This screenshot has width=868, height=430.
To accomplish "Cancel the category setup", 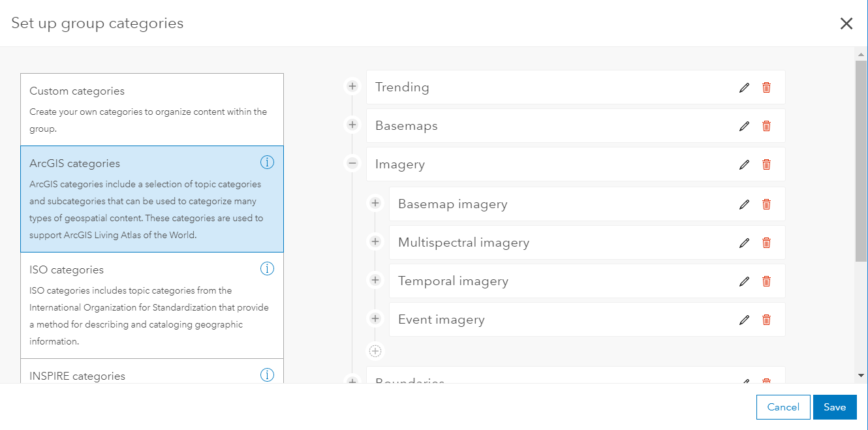I will click(783, 407).
